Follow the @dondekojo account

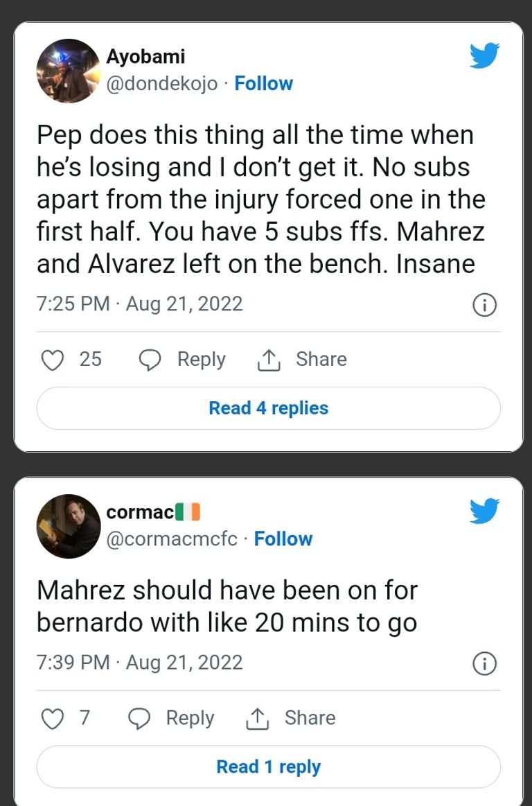pos(264,84)
